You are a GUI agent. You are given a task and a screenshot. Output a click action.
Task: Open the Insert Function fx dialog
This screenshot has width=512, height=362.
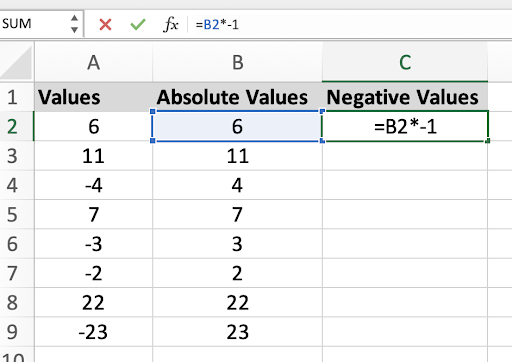171,24
